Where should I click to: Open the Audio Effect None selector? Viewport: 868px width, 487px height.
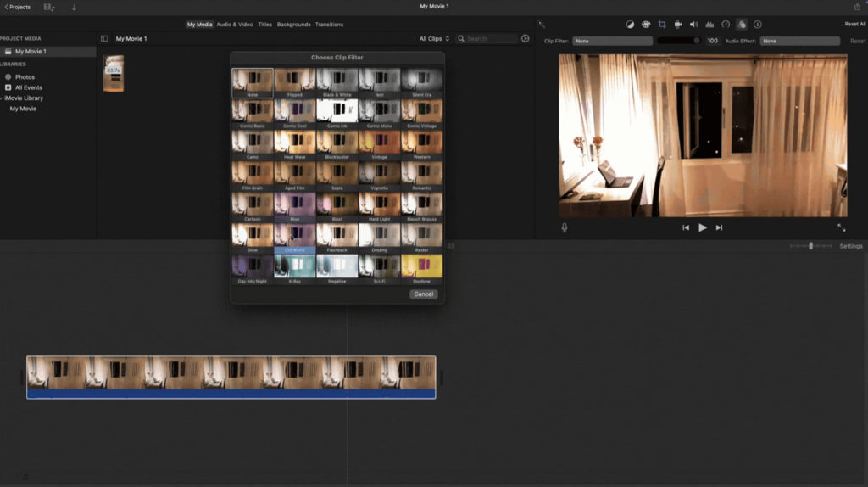point(798,41)
